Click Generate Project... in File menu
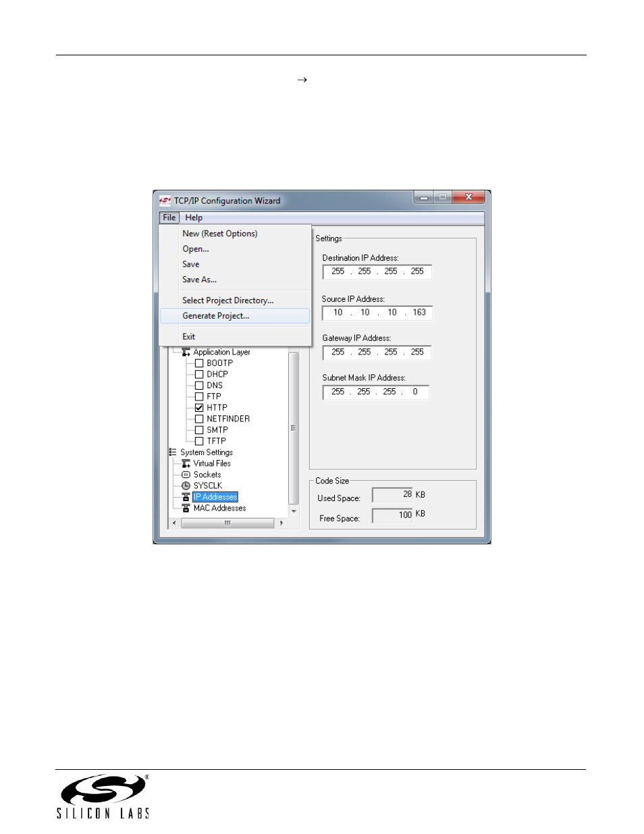Screen dimensions: 644x834 [235, 316]
